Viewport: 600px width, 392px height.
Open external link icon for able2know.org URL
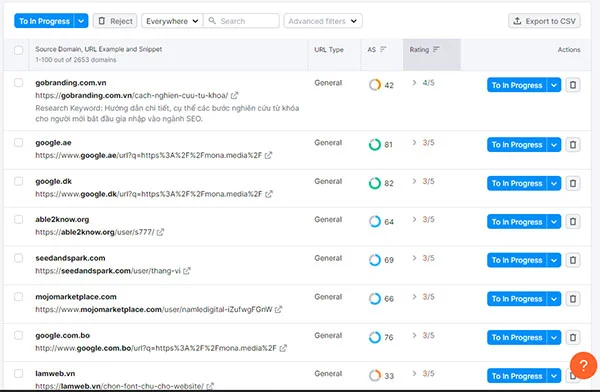(160, 232)
